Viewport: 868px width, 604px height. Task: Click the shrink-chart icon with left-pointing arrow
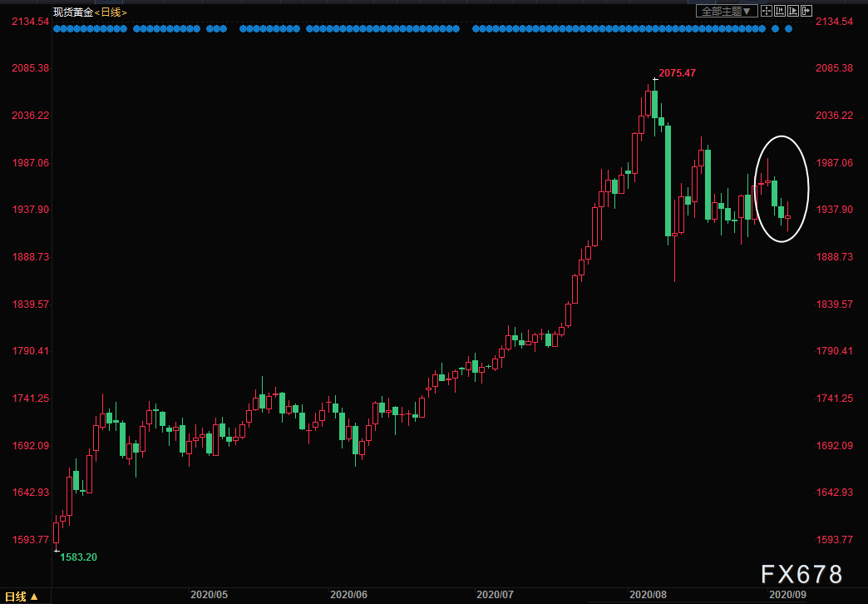click(780, 11)
